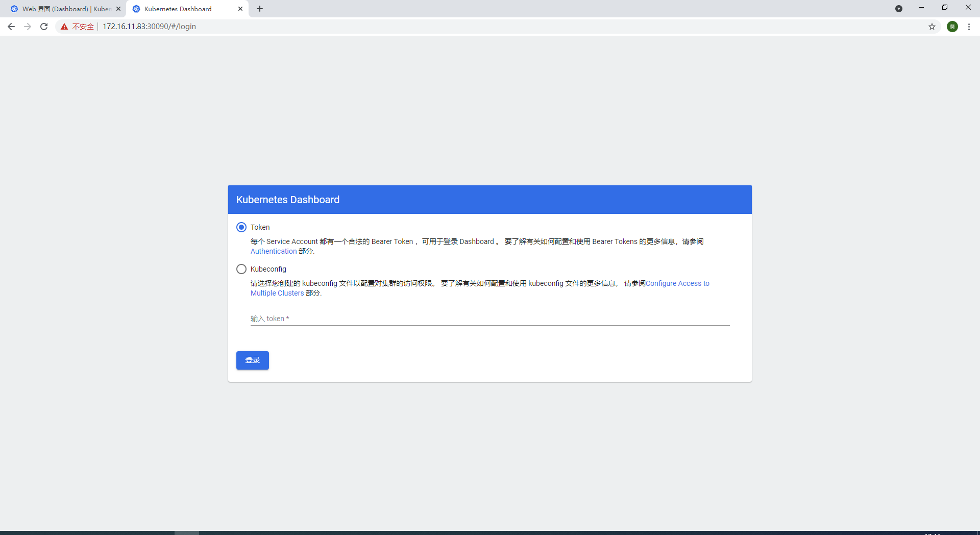Close the Web 界面 (Dashboard) tab
The width and height of the screenshot is (980, 535).
[x=118, y=9]
